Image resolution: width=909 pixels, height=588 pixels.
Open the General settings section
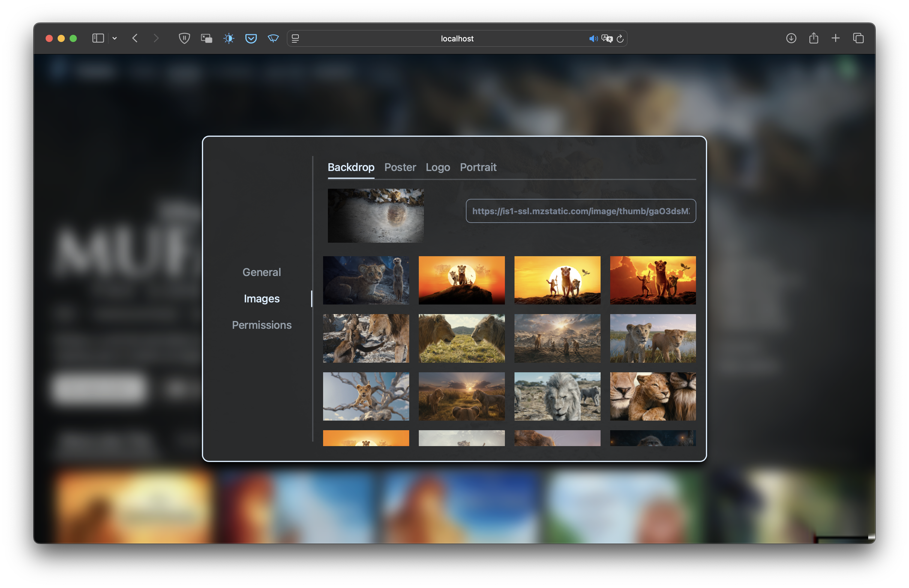tap(262, 272)
